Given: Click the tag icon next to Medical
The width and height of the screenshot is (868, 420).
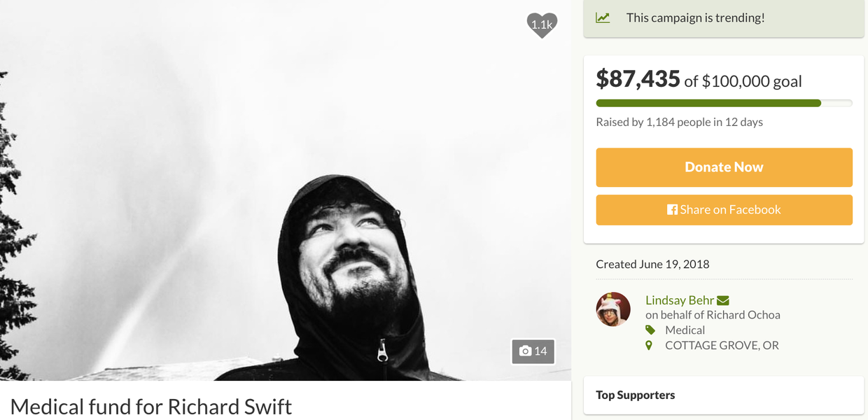Looking at the screenshot, I should tap(650, 330).
